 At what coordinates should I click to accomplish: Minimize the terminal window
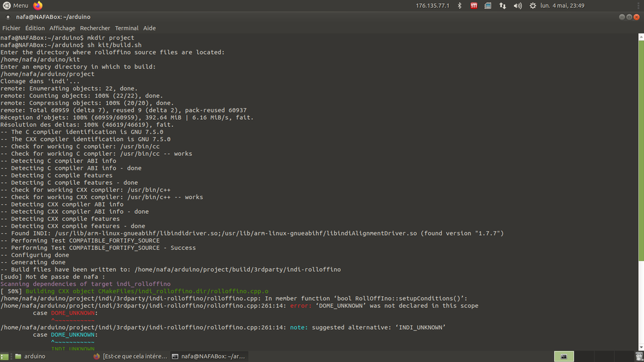point(622,17)
